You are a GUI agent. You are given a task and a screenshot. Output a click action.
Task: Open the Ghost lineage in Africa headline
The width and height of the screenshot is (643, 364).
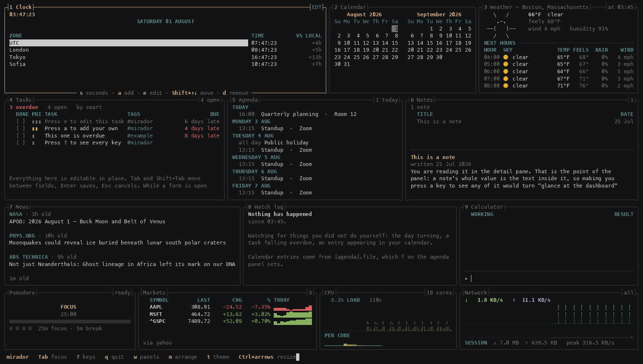[122, 264]
